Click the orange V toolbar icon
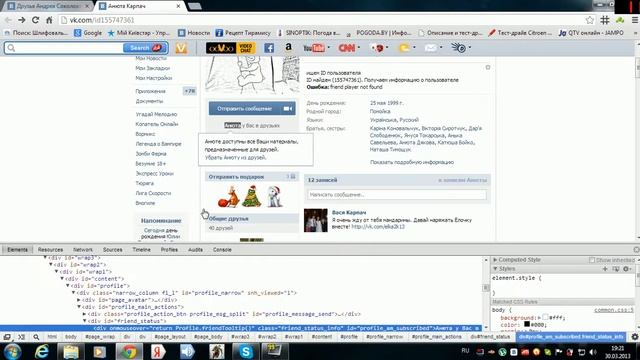Screen dimensions: 640x360 [181, 48]
